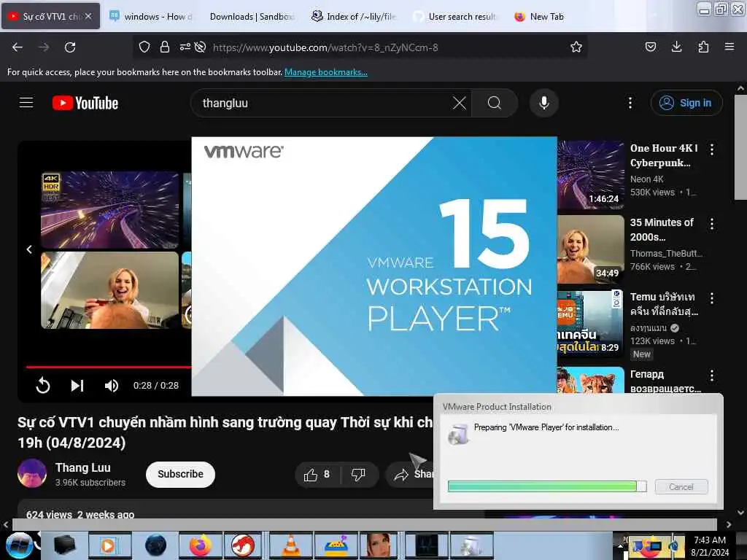
Task: Open the 'One Hour 4K Cyberpunk' sidebar thumbnail
Action: click(x=591, y=175)
